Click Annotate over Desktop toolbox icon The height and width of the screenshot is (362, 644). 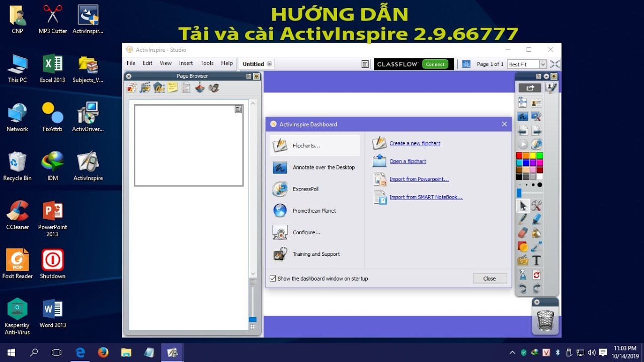point(523,116)
